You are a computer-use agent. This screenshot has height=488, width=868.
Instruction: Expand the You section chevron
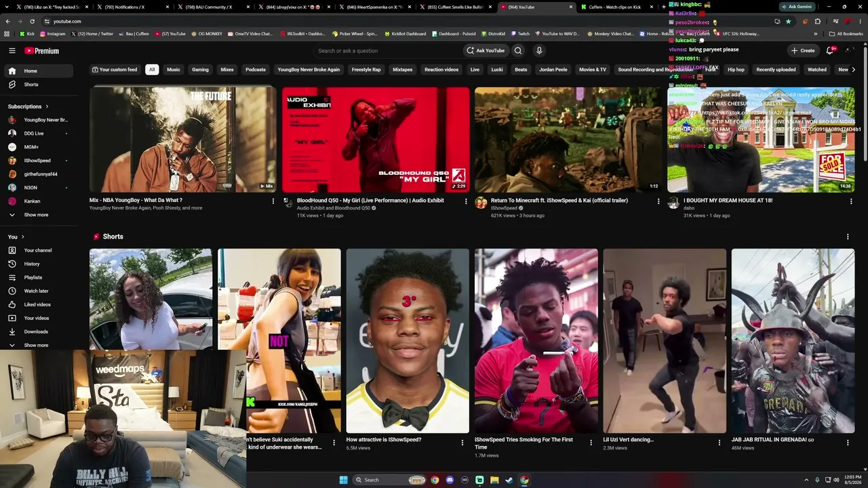point(22,237)
